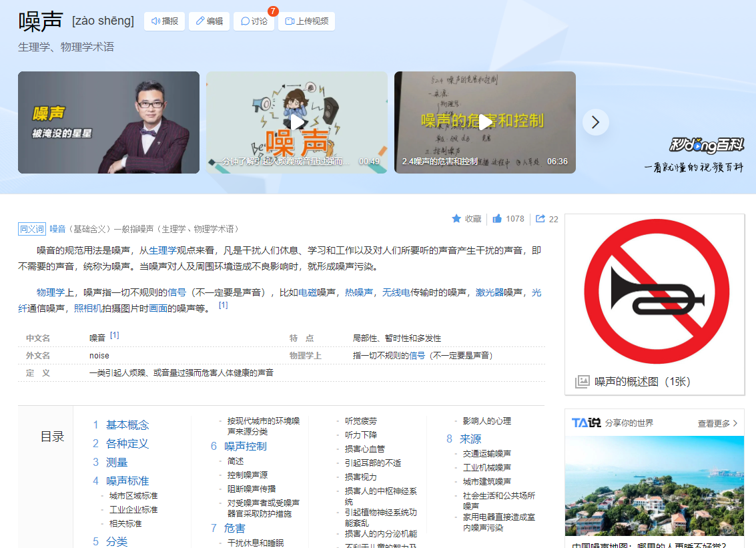Go to 引起耳部的不适 subsection

click(x=373, y=463)
